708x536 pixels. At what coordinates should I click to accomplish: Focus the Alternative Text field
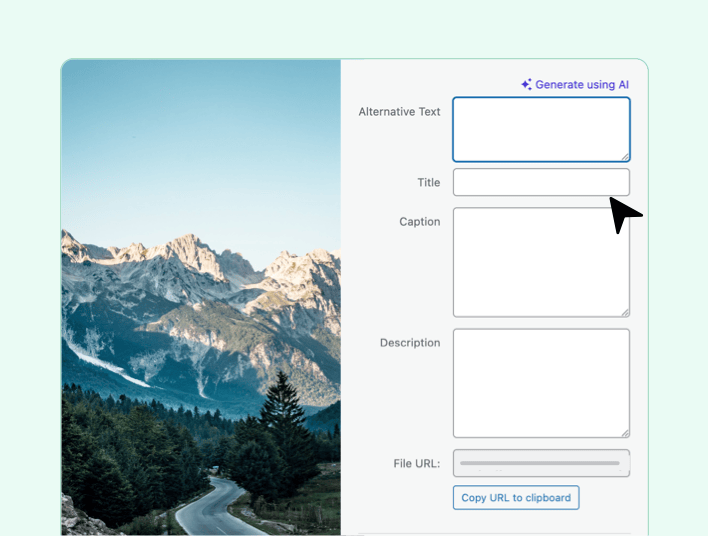pyautogui.click(x=541, y=129)
